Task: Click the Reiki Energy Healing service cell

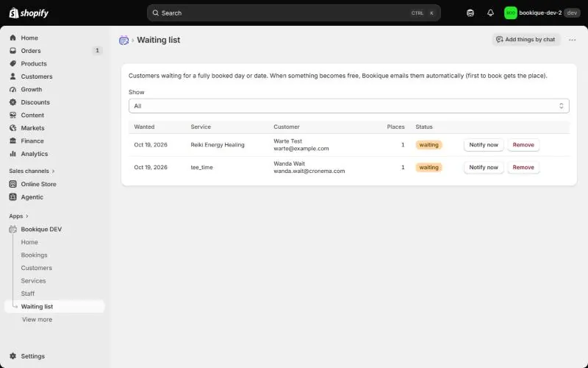Action: click(x=218, y=144)
